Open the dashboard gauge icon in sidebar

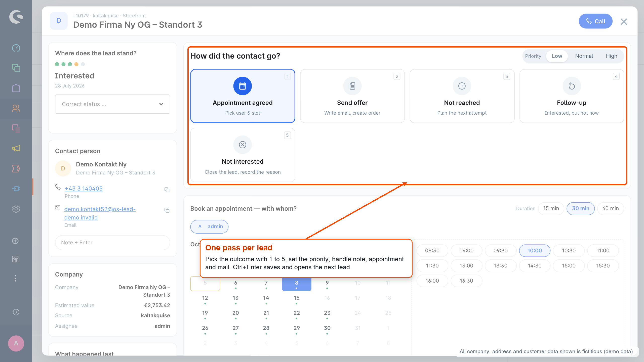(16, 48)
